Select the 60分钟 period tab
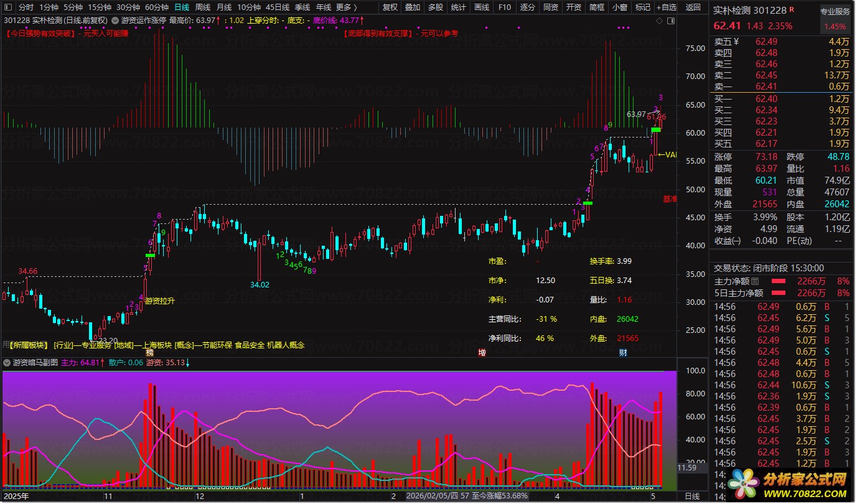The image size is (857, 504). pos(157,7)
